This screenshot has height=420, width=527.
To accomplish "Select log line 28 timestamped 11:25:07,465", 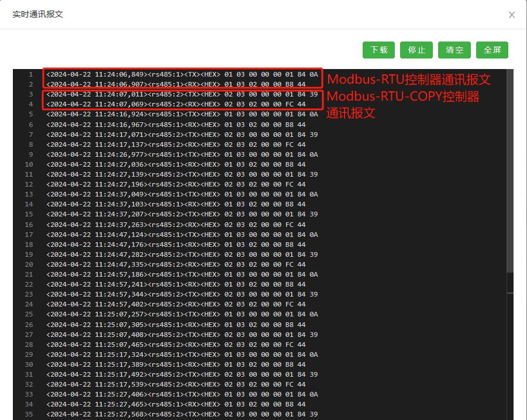I will [x=176, y=345].
